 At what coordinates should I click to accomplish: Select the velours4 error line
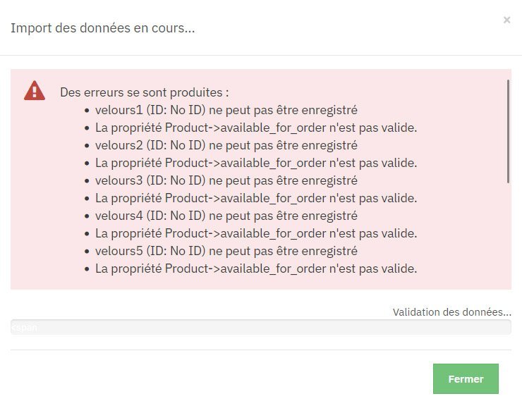tap(226, 216)
